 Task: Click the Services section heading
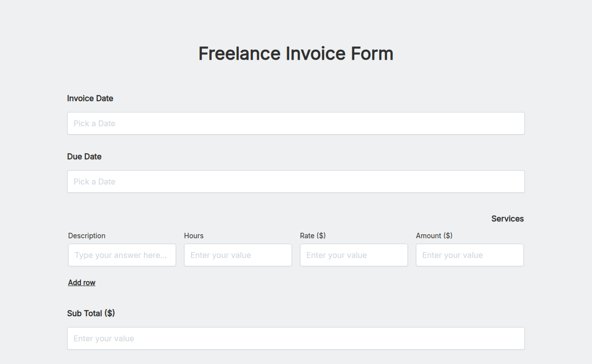tap(507, 218)
